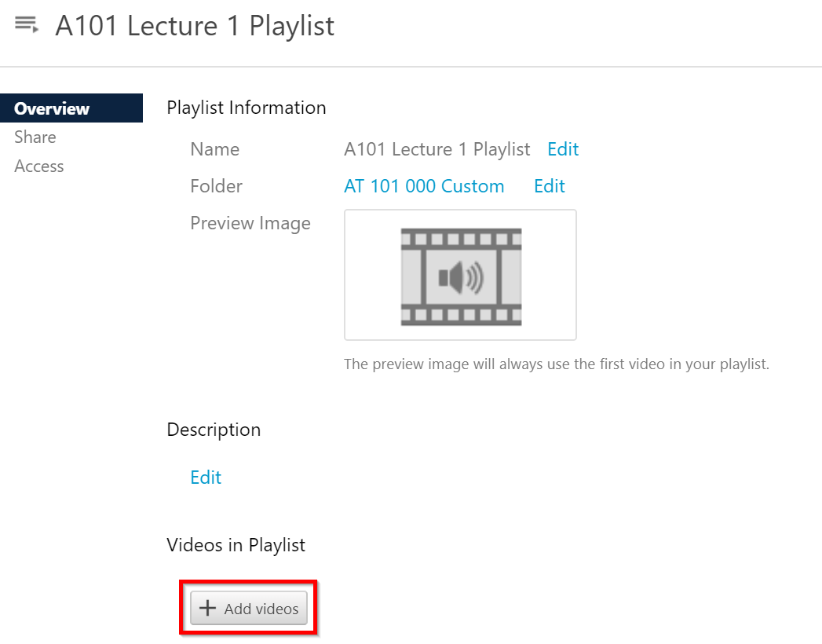
Task: Click the Name field label
Action: [x=214, y=149]
